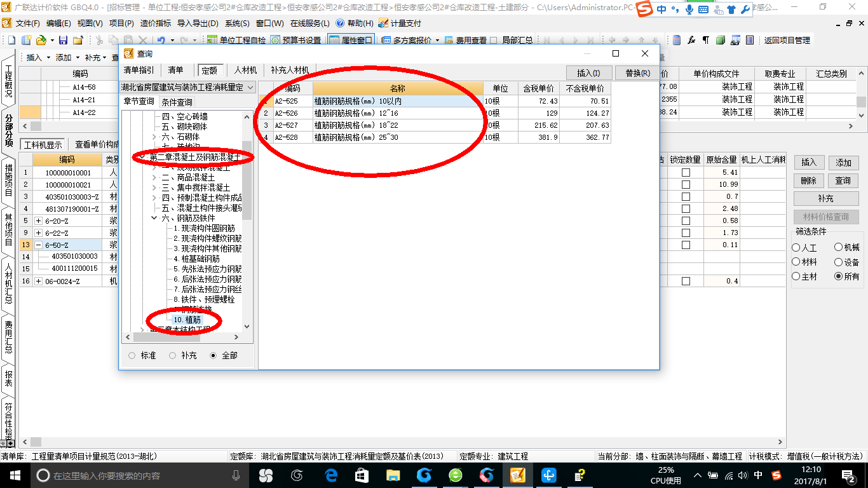This screenshot has width=868, height=488.
Task: Open File Explorer from taskbar
Action: click(393, 475)
